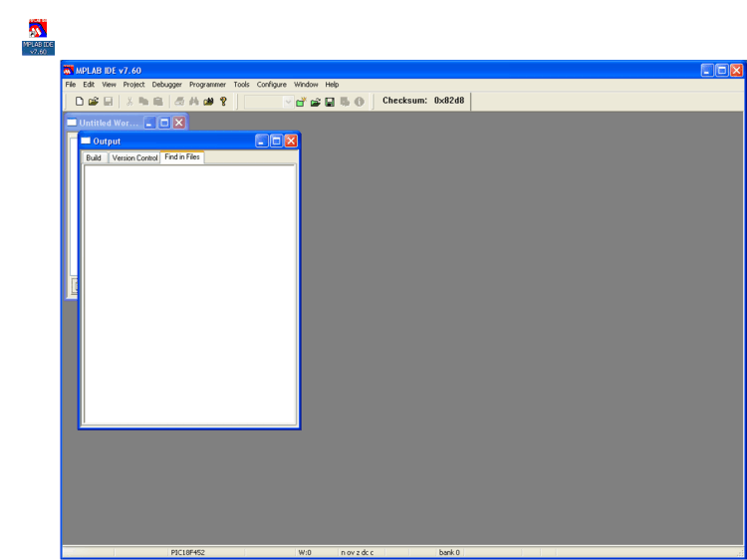Open the MPLAB IDE v7.60 desktop shortcut
Screen dimensions: 747x560
[38, 37]
